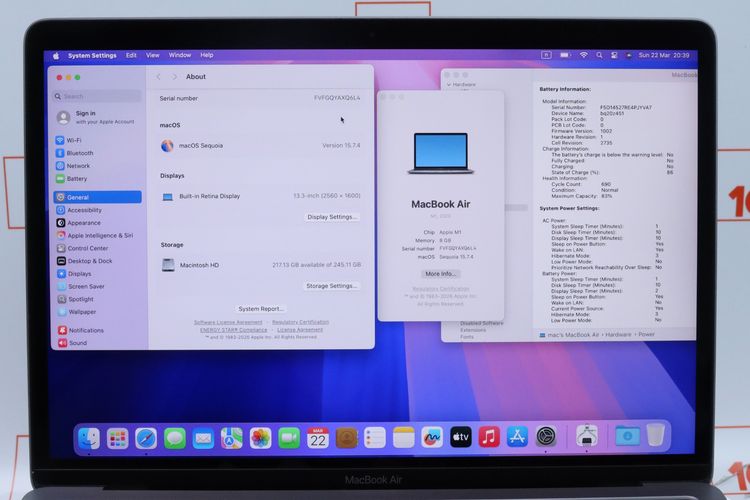Collapse Hardware section in System Information sidebar
Screen dimensions: 750x500
[449, 84]
